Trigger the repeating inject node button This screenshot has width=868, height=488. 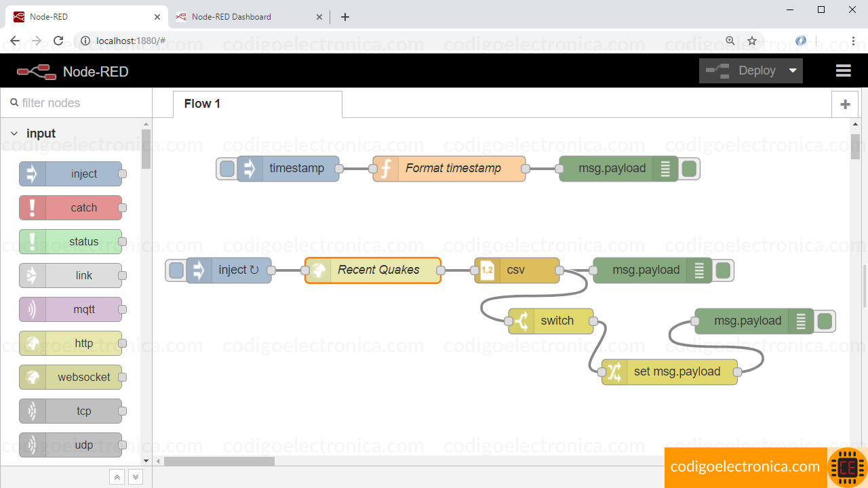[x=176, y=270]
